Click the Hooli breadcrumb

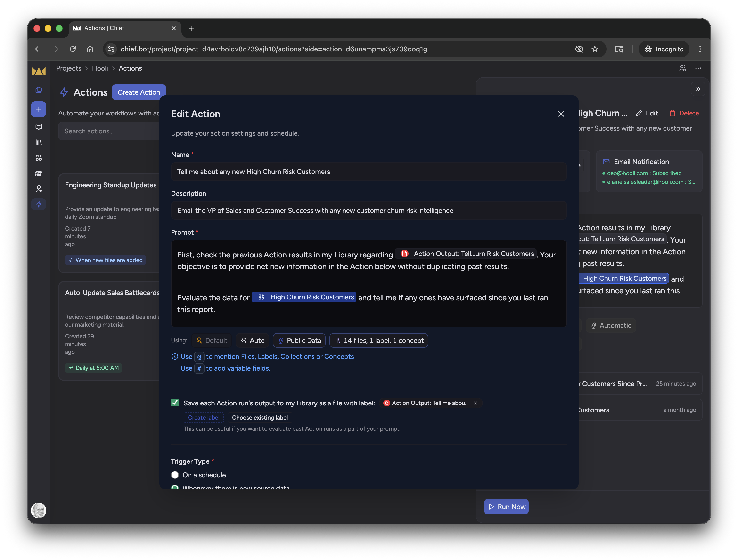tap(100, 68)
